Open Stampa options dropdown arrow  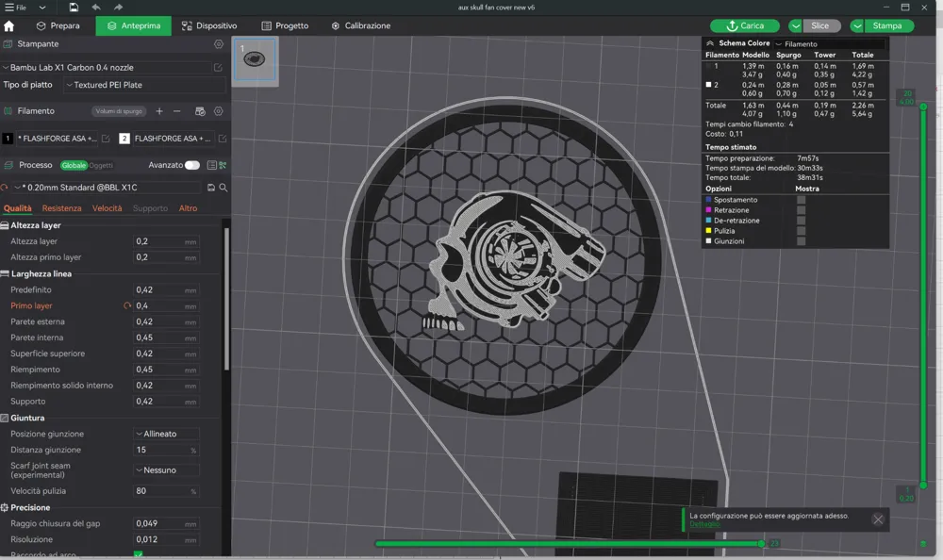[857, 25]
